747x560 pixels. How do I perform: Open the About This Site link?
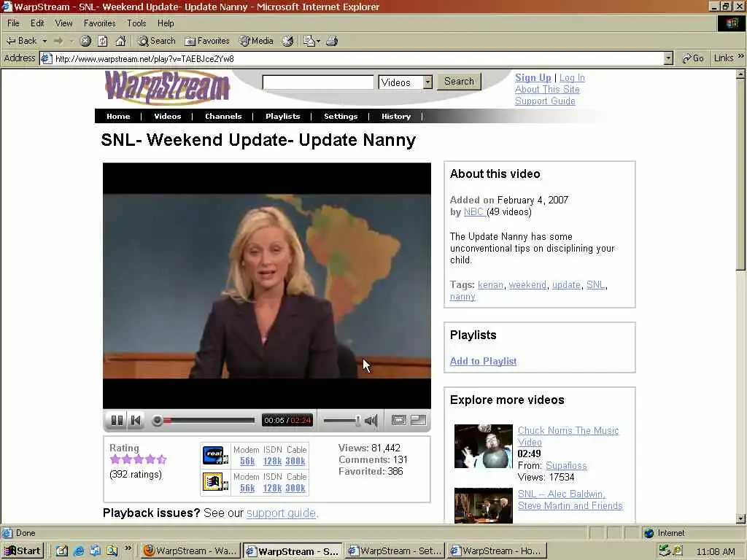click(547, 90)
